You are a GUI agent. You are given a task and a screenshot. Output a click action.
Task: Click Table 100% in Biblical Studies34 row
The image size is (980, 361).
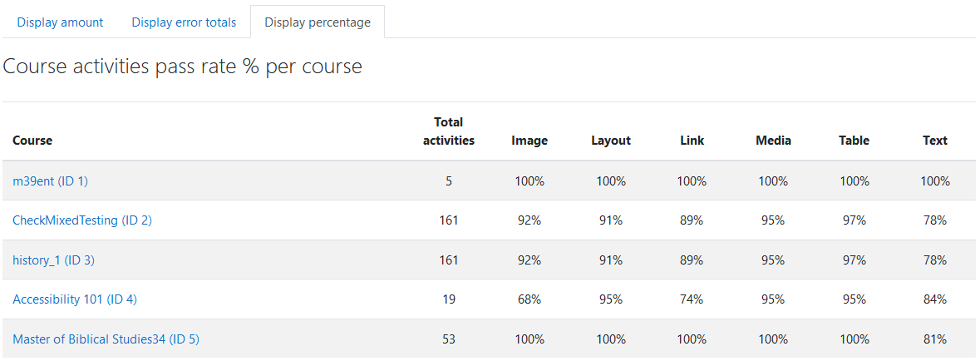tap(854, 339)
